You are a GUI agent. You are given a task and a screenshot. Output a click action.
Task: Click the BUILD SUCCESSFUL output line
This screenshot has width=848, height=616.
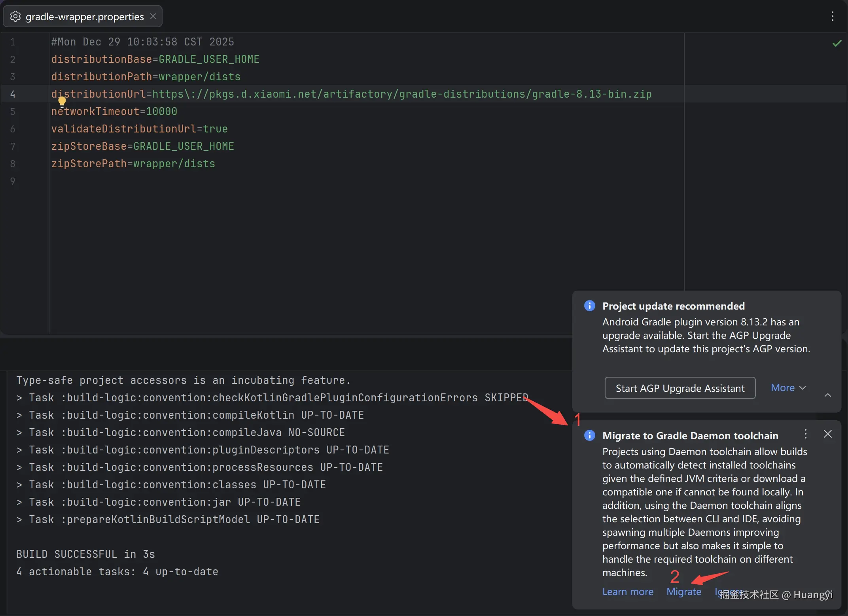pos(85,554)
